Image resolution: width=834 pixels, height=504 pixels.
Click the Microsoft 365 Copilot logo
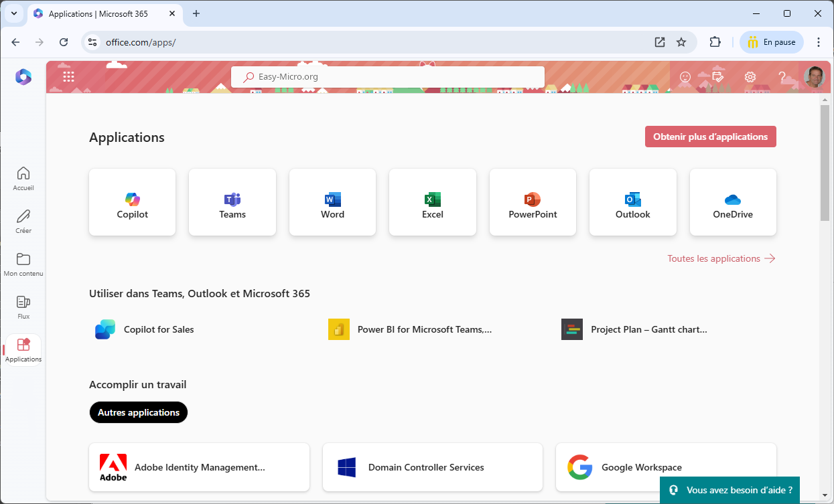23,77
